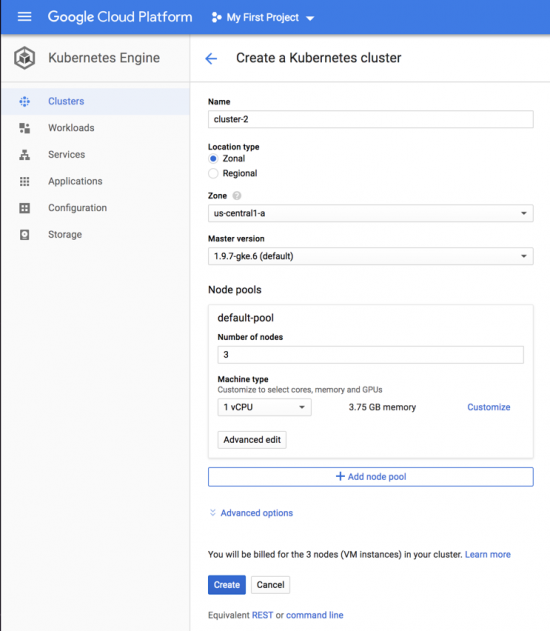This screenshot has width=550, height=631.
Task: Click the Create button
Action: [227, 585]
